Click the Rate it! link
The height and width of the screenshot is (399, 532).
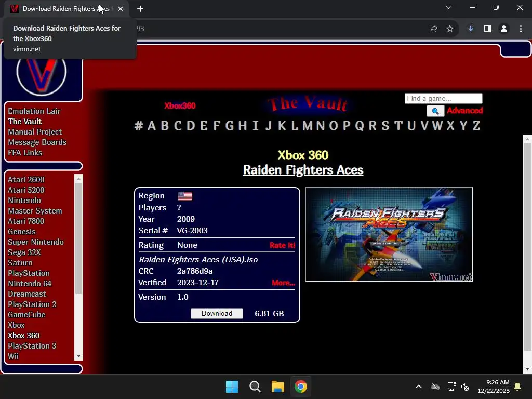[x=282, y=245]
